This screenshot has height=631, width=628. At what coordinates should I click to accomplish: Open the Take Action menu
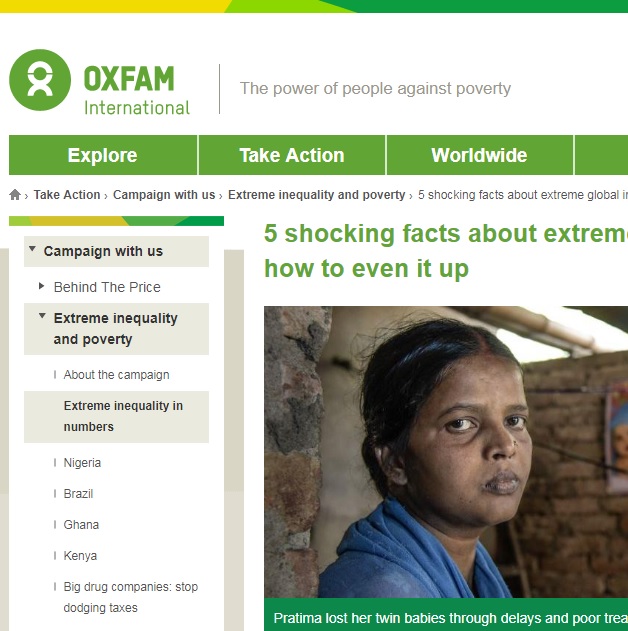[x=292, y=155]
